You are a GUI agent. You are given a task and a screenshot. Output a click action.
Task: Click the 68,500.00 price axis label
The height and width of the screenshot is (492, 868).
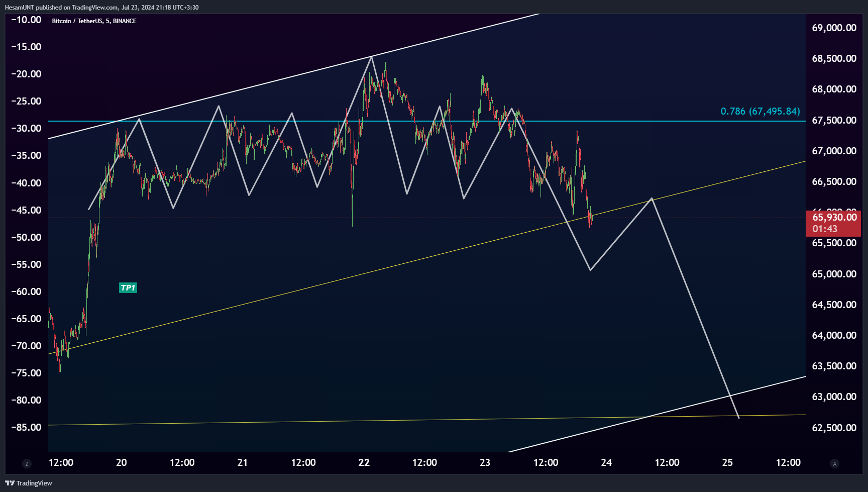point(834,58)
